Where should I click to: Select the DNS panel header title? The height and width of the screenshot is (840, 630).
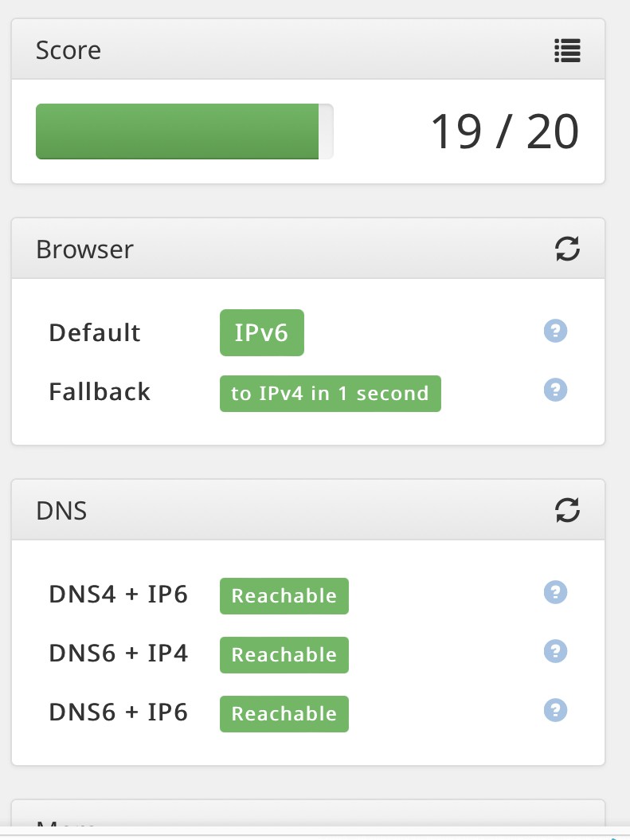[61, 510]
